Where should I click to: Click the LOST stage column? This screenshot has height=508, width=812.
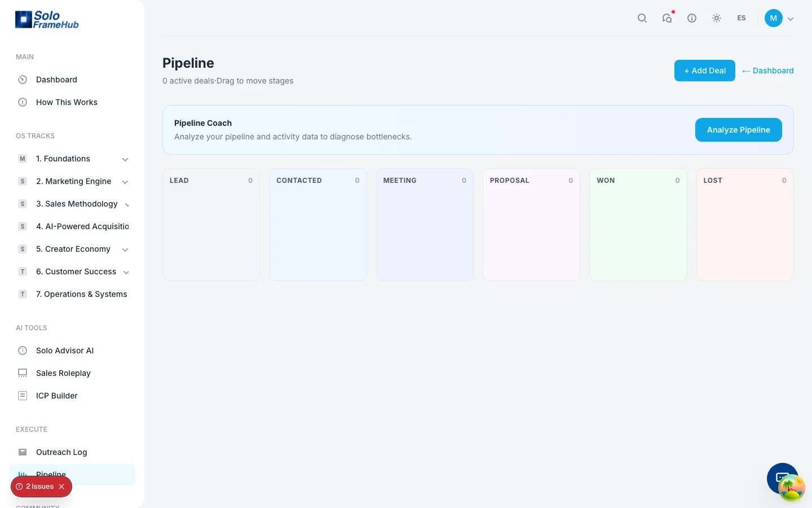[745, 225]
